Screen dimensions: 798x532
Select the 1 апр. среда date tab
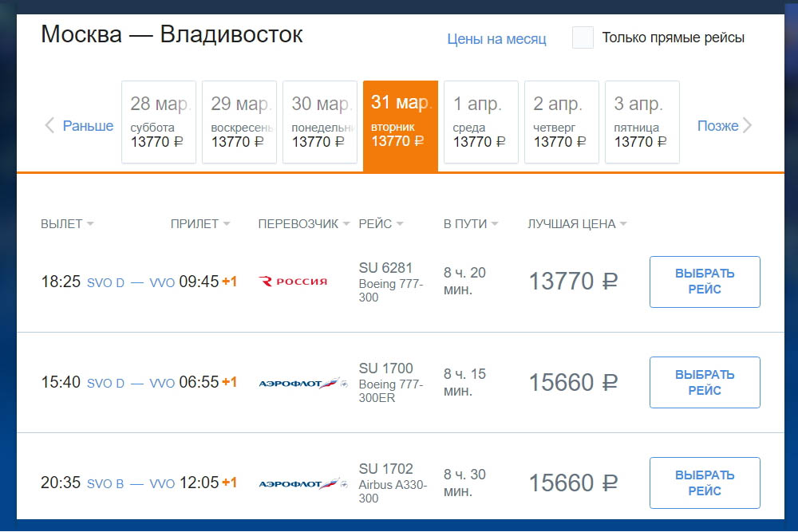(481, 122)
